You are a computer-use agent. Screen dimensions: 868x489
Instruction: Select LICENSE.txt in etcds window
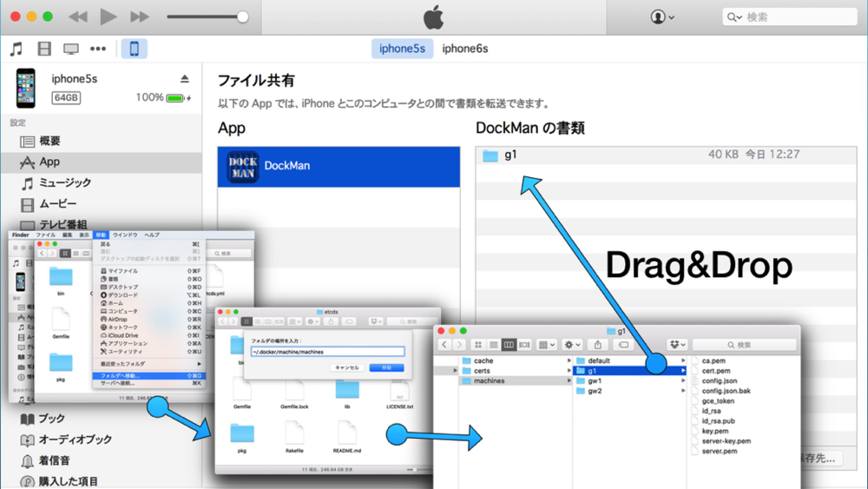399,396
